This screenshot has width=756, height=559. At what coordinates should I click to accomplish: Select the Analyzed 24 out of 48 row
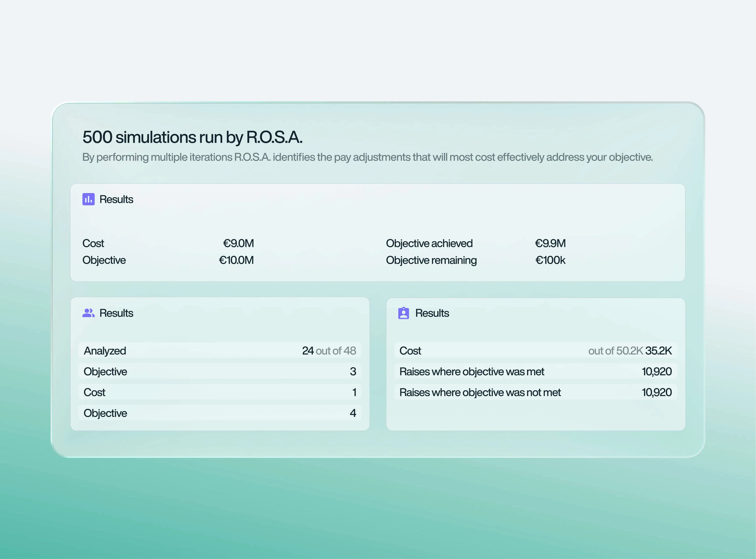(220, 351)
